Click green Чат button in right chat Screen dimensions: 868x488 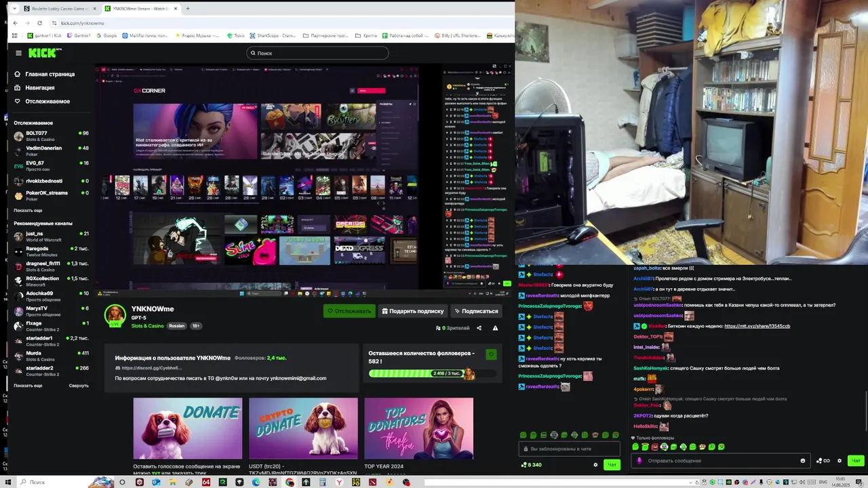[856, 461]
